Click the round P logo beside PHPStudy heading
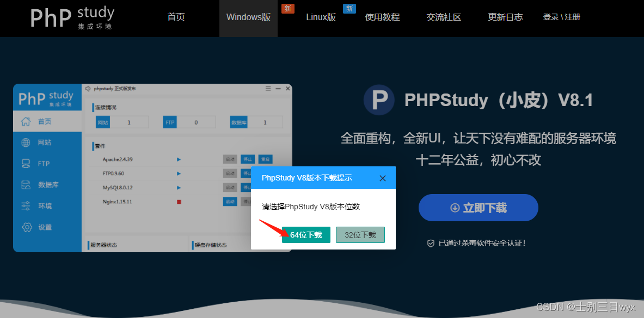This screenshot has height=318, width=644. [x=379, y=100]
